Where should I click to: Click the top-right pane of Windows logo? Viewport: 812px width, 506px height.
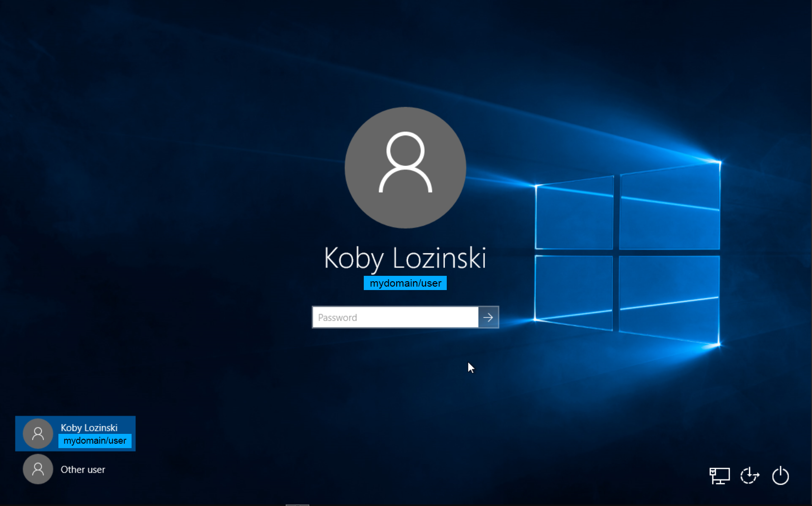click(x=669, y=209)
